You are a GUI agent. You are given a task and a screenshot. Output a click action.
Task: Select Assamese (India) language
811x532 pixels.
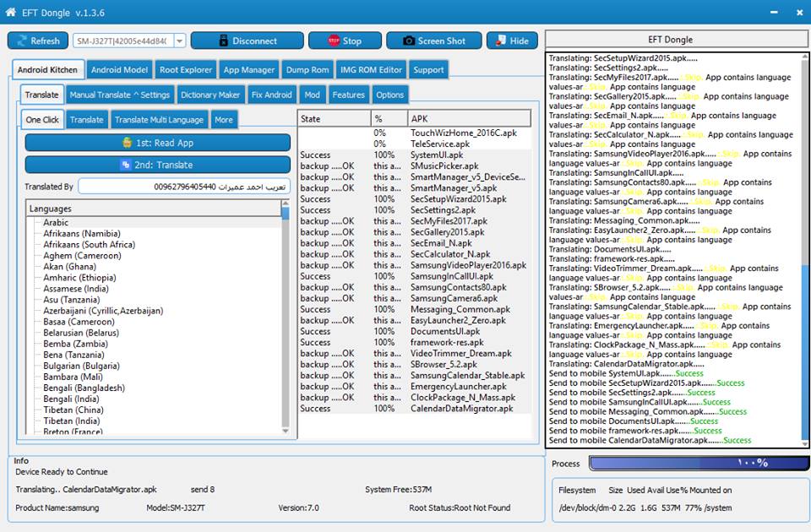click(x=76, y=289)
